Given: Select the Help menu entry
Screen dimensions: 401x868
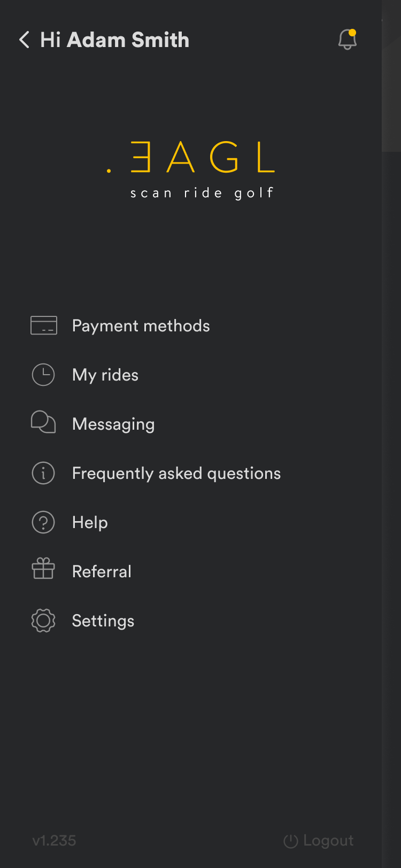Looking at the screenshot, I should pos(90,522).
